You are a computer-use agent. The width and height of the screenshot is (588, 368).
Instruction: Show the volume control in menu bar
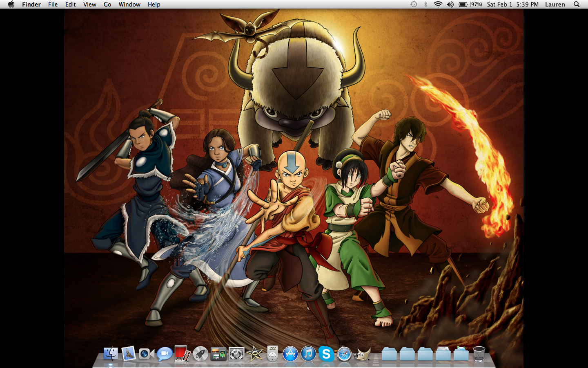tap(450, 4)
